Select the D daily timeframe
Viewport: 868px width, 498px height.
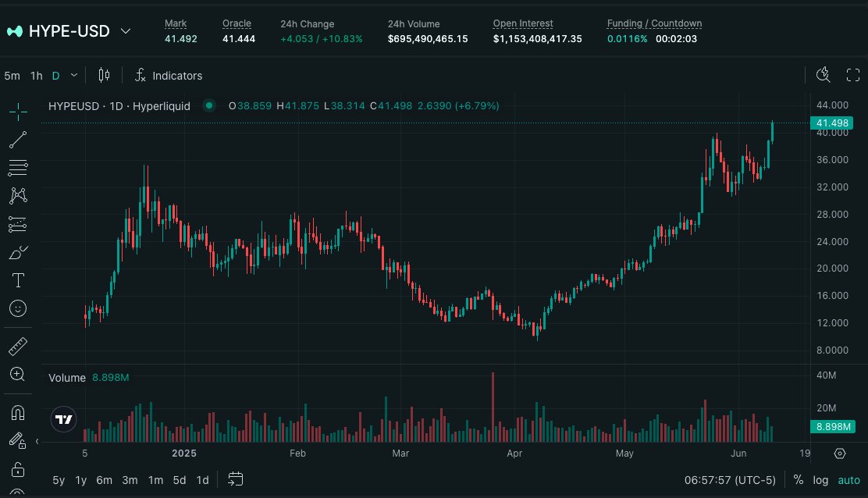(x=55, y=76)
